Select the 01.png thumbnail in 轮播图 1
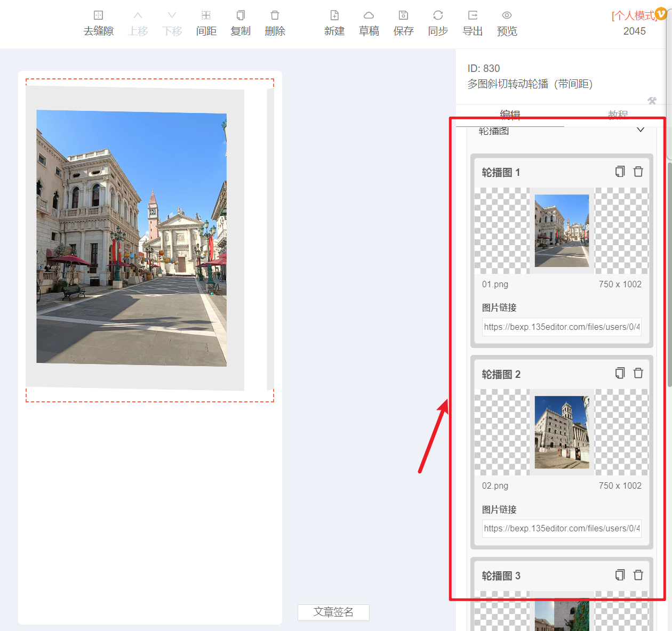 pyautogui.click(x=562, y=231)
